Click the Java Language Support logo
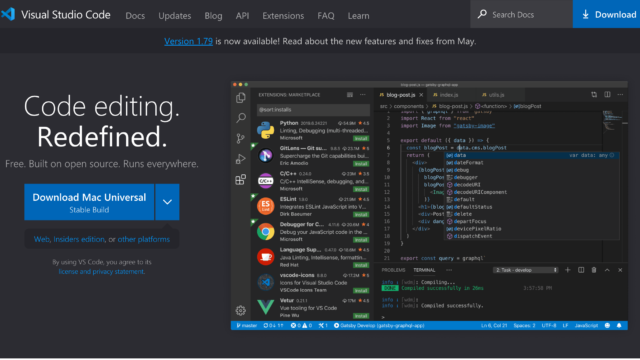The image size is (640, 360). 265,257
